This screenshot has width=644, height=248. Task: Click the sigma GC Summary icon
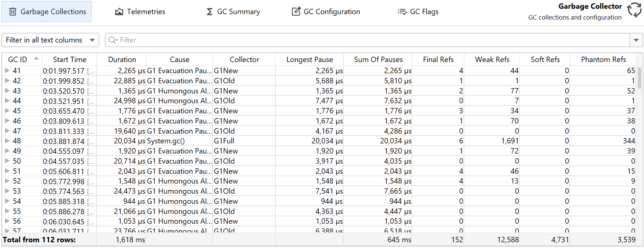pos(209,12)
